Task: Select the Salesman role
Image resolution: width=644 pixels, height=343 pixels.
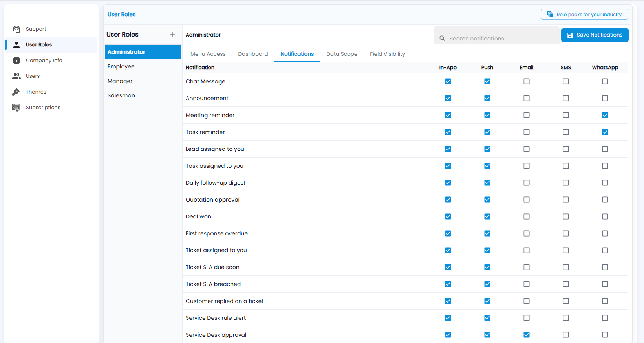Action: 143,96
